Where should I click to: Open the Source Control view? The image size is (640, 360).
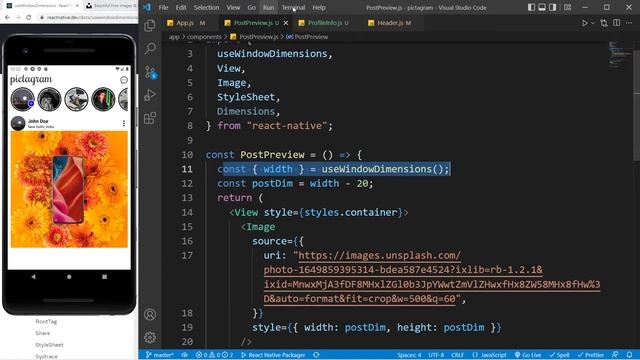pos(150,72)
